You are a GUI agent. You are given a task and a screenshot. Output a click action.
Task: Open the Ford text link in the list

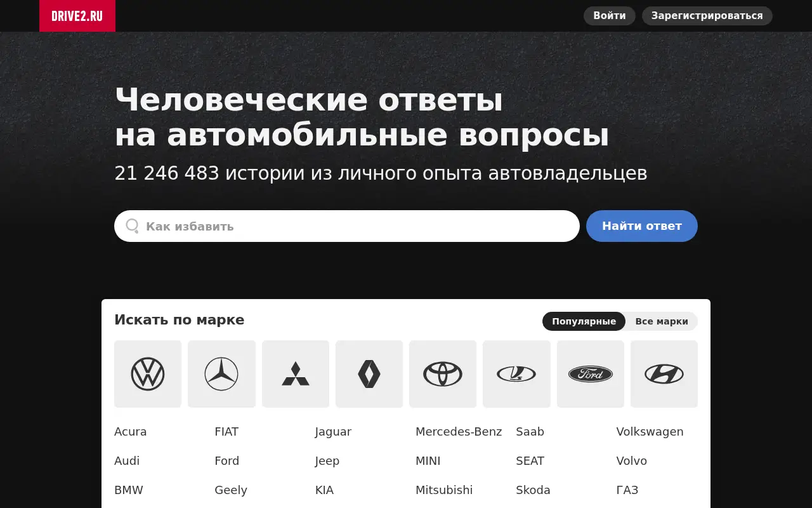point(227,461)
